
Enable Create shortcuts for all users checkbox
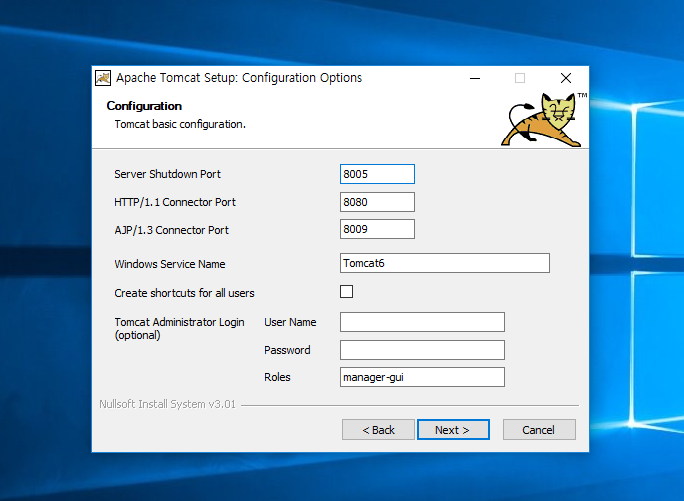(346, 292)
